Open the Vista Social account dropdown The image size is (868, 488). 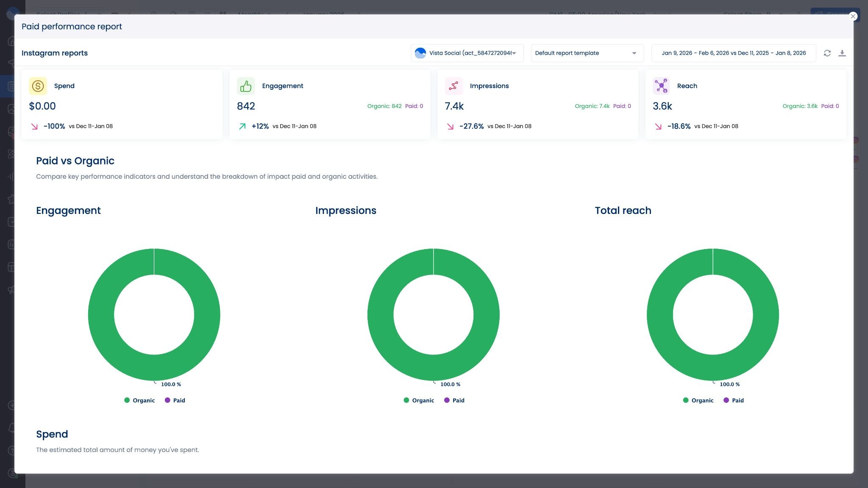514,53
